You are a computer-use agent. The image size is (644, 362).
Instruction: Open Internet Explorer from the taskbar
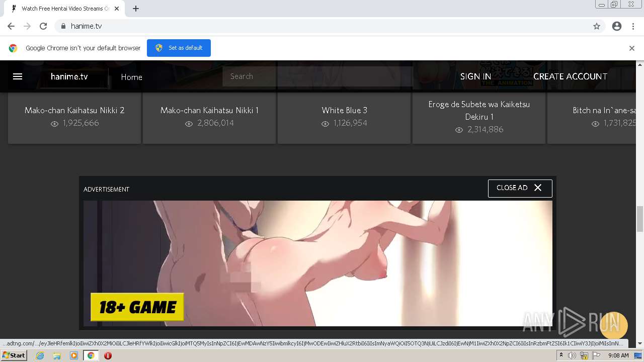coord(40,355)
